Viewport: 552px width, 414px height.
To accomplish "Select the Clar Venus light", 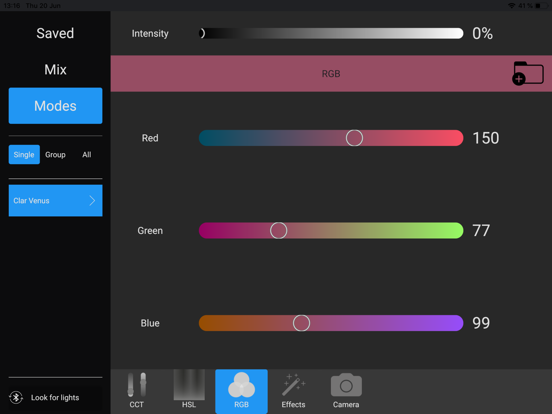I will coord(56,200).
